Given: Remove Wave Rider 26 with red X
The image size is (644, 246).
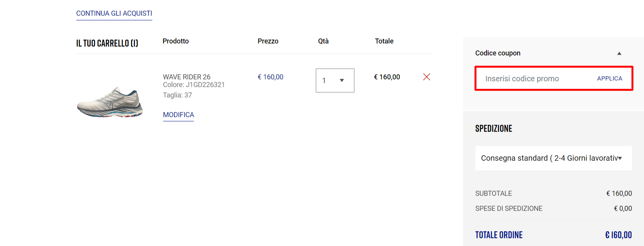Looking at the screenshot, I should coord(427,77).
